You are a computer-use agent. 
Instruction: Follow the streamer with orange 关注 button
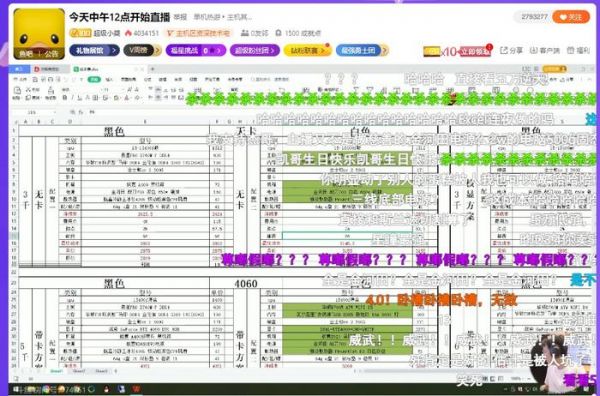click(x=571, y=17)
